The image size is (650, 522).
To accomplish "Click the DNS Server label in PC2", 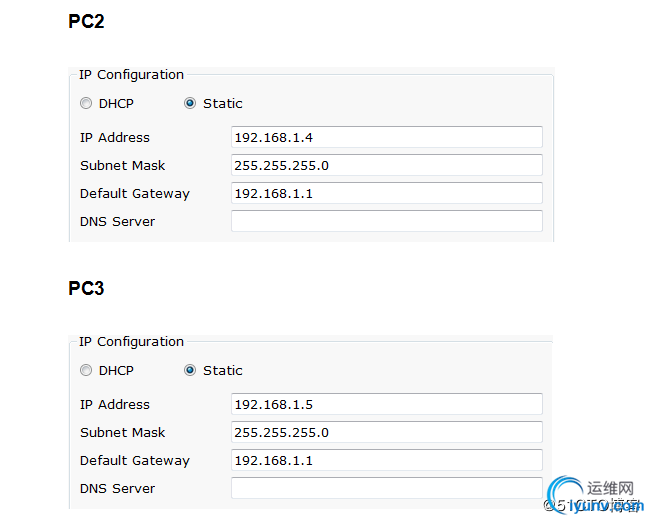I will (118, 221).
